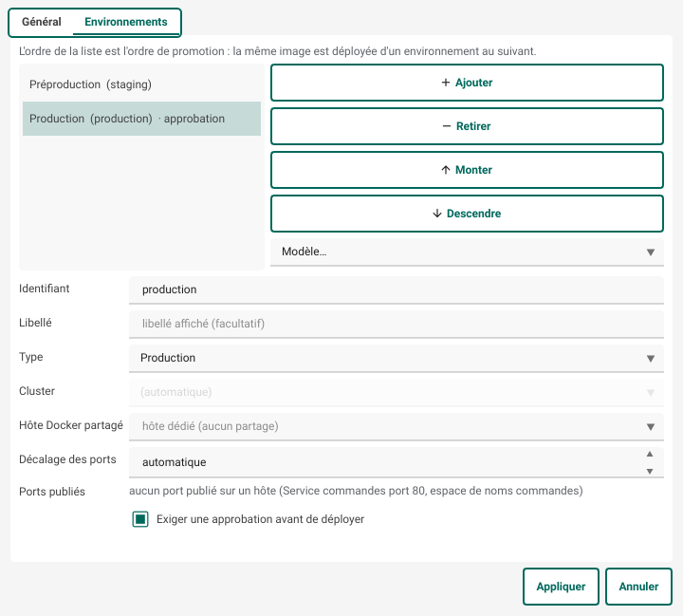Click the Retirer button
The image size is (683, 616).
[467, 126]
